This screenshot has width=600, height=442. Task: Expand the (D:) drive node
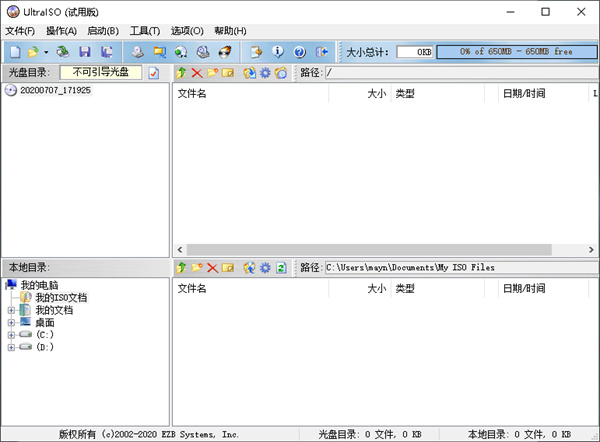point(11,347)
